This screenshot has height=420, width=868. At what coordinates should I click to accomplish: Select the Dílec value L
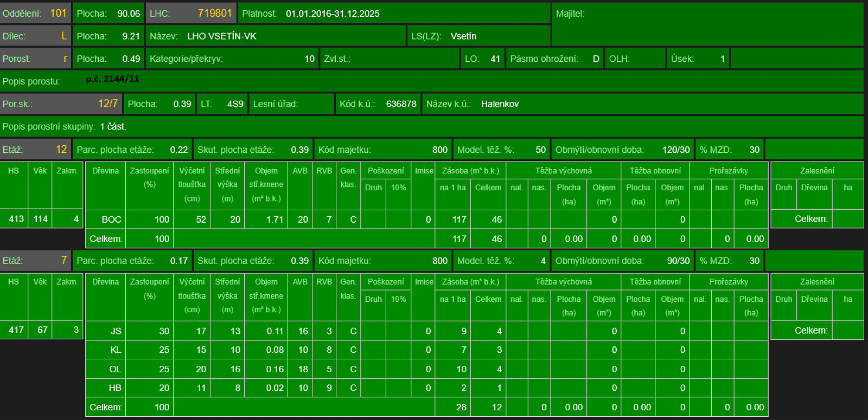[64, 36]
